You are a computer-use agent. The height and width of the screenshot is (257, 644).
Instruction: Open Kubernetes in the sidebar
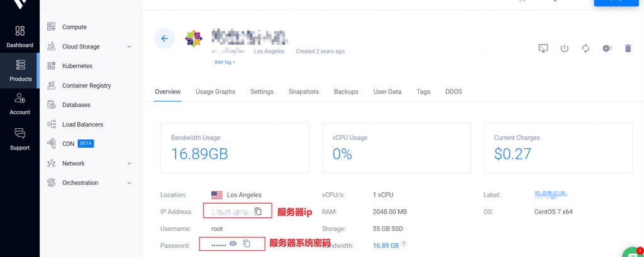77,66
